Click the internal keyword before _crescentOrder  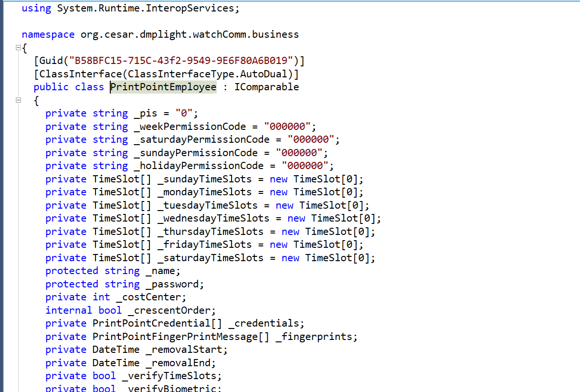69,310
